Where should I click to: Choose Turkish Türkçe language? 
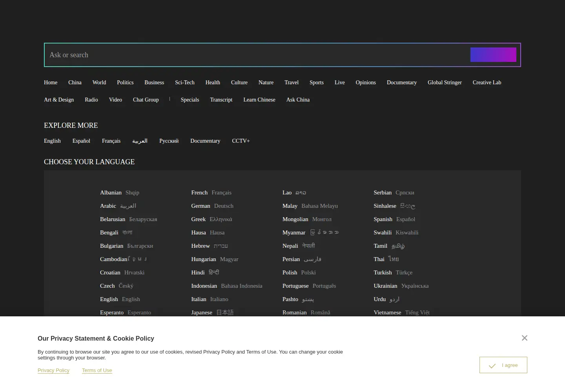point(393,272)
